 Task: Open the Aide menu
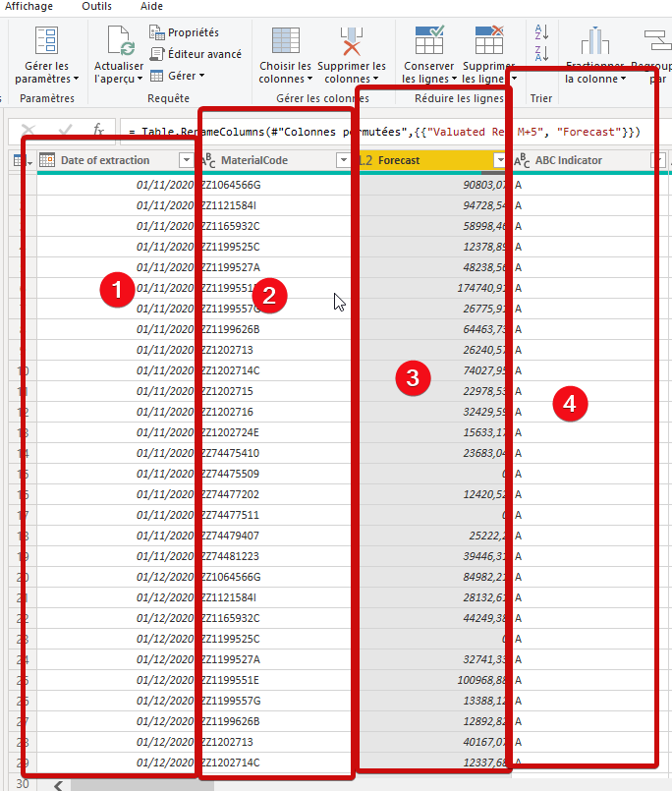coord(151,6)
